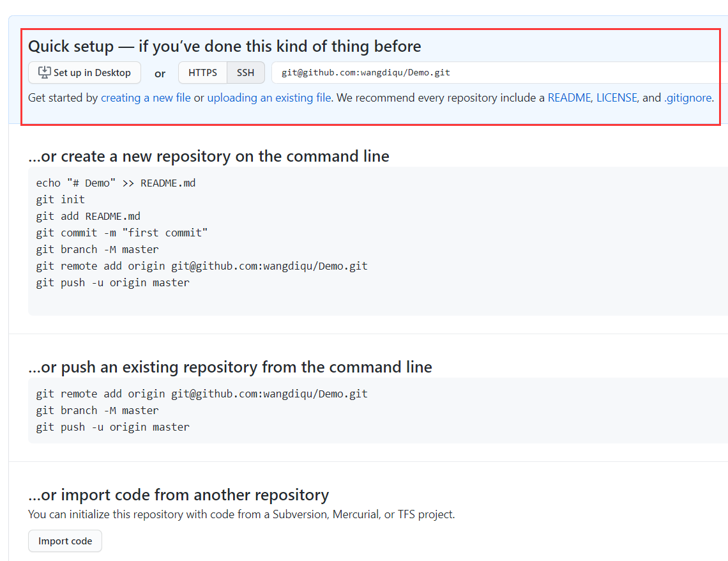Click 'git push -u origin master' in the create-repository block
This screenshot has width=728, height=561.
tap(112, 283)
